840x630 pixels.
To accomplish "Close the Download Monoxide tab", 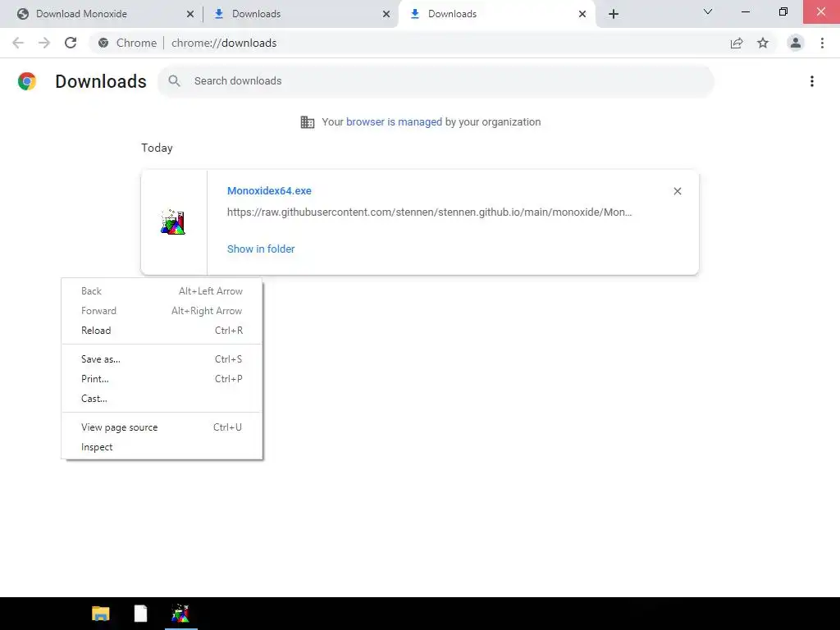I will 190,14.
